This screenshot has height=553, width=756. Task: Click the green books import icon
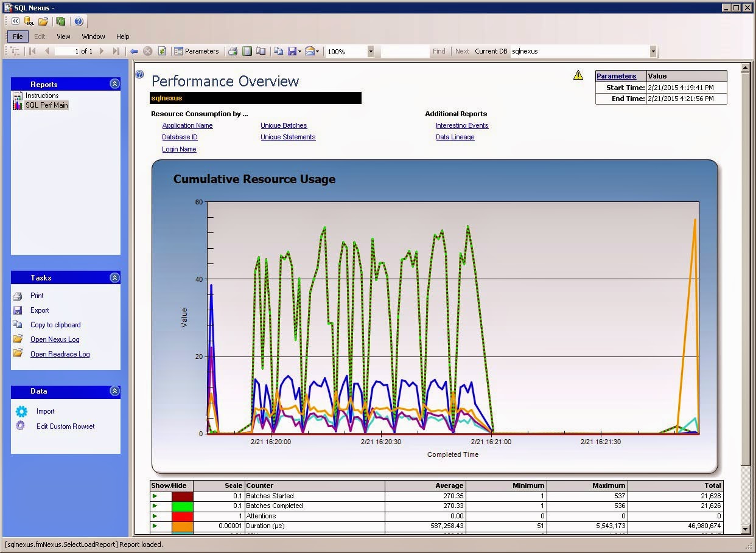point(60,21)
